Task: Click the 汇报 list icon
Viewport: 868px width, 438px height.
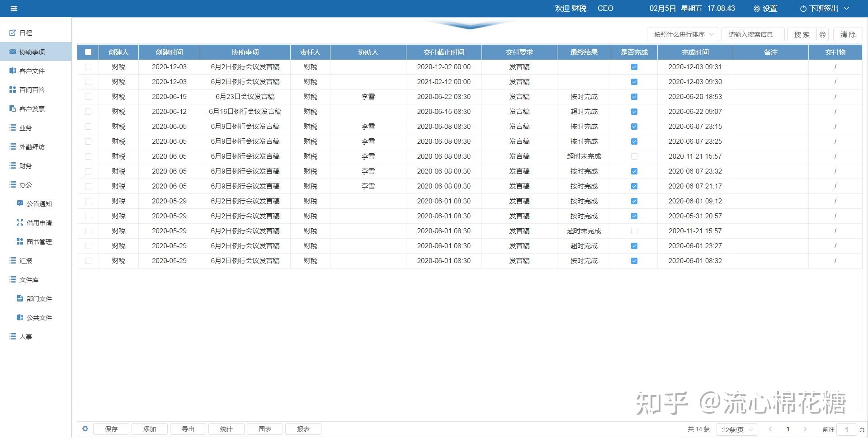Action: coord(13,260)
